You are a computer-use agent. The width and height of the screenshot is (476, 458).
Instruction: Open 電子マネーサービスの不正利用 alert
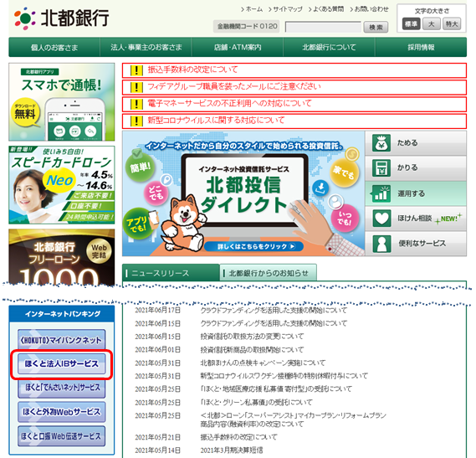pyautogui.click(x=229, y=104)
